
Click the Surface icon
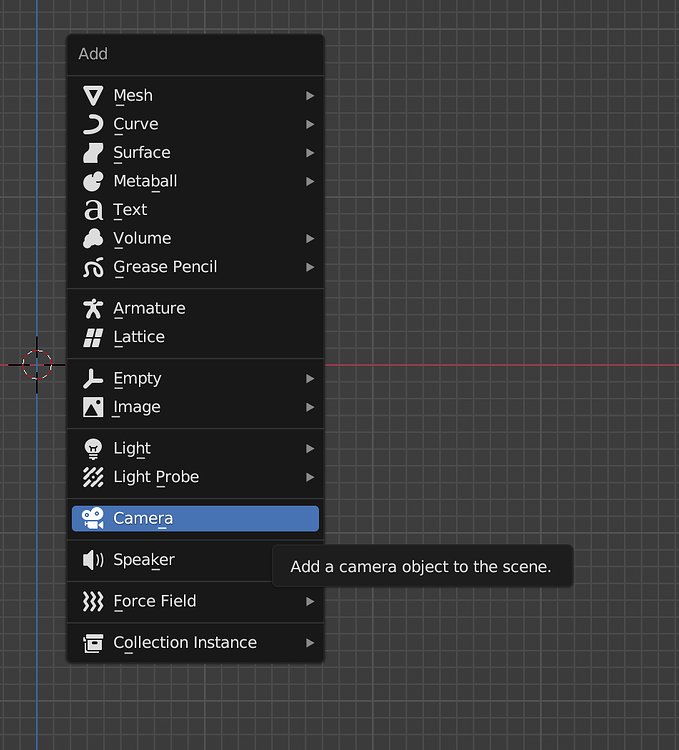coord(93,153)
